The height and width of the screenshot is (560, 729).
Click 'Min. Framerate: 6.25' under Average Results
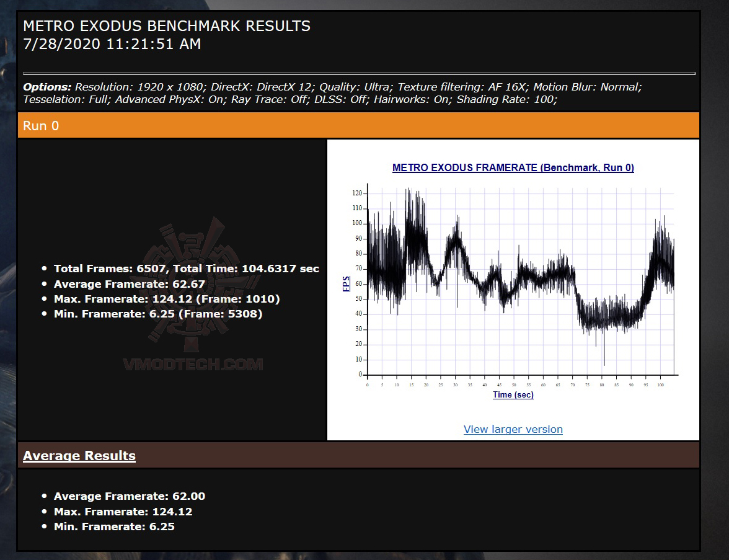point(114,527)
